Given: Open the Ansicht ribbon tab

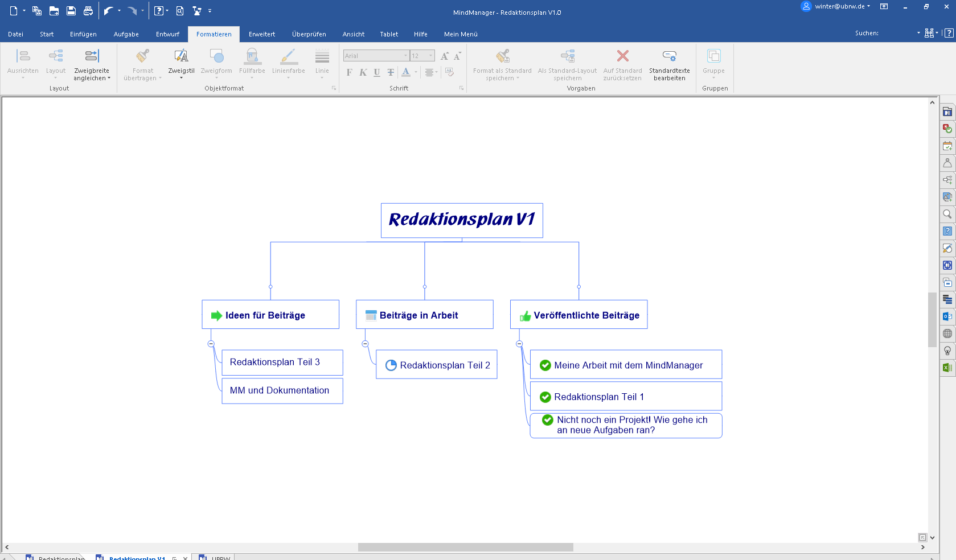Looking at the screenshot, I should (353, 34).
